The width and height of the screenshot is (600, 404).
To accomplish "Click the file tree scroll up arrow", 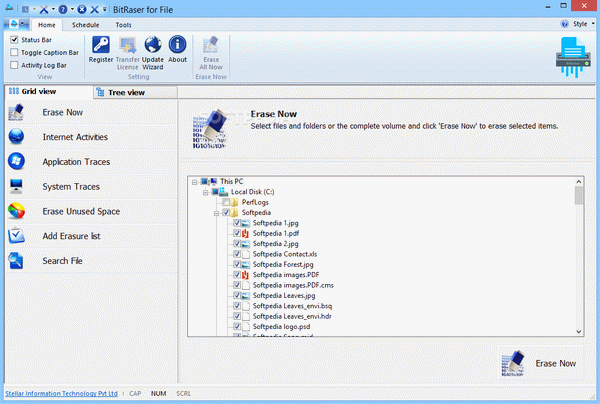I will coord(579,182).
